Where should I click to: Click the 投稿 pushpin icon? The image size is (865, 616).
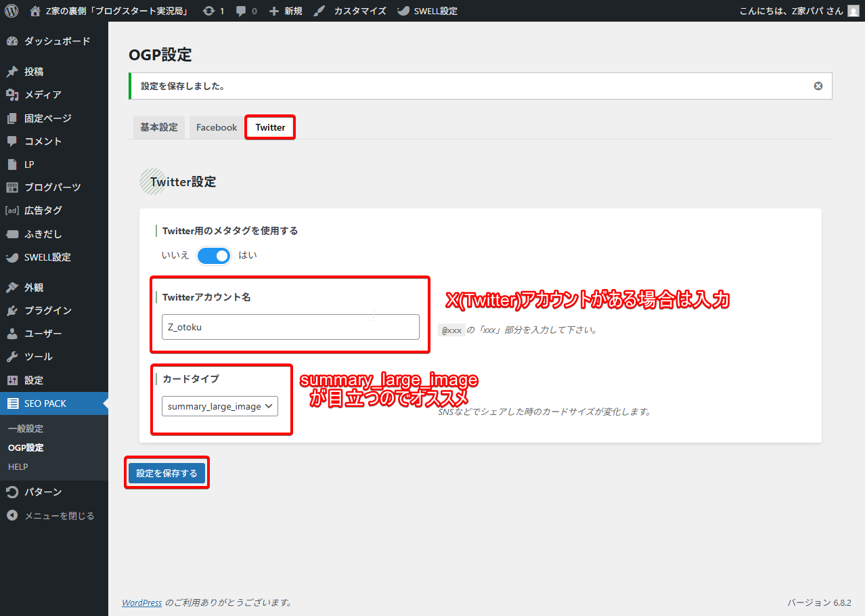(x=12, y=72)
